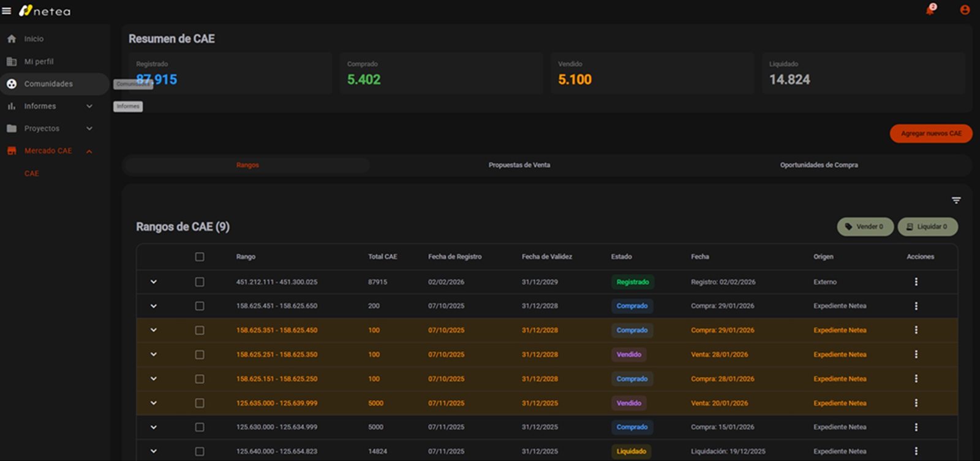The image size is (980, 461).
Task: Click the Fecha de Validez column header
Action: coord(547,257)
